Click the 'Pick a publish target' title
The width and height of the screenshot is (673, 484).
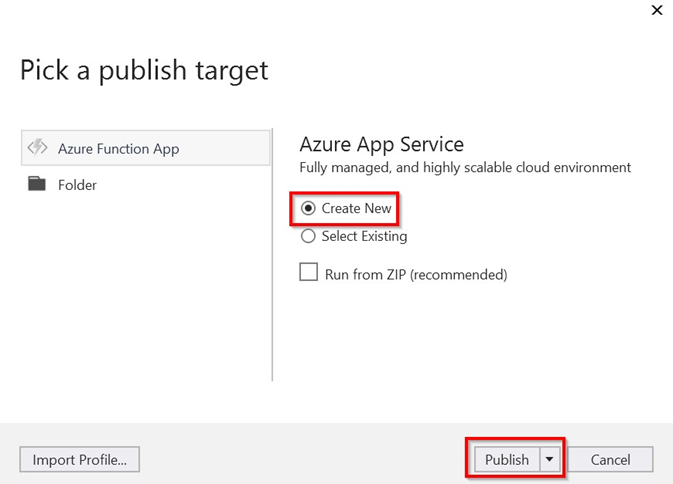pos(144,70)
